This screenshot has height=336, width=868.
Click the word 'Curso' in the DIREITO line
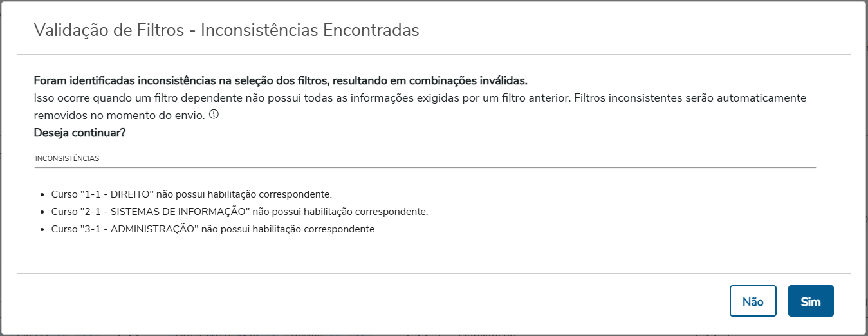[x=64, y=194]
